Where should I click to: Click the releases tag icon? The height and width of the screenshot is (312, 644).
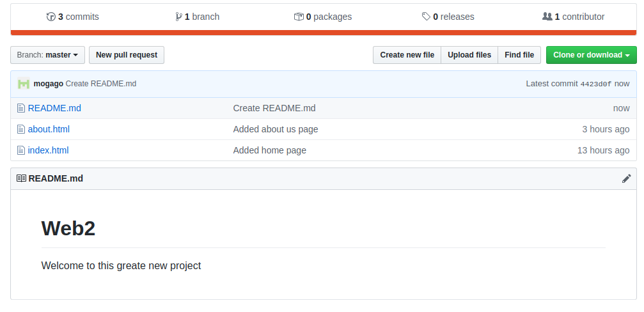coord(426,17)
